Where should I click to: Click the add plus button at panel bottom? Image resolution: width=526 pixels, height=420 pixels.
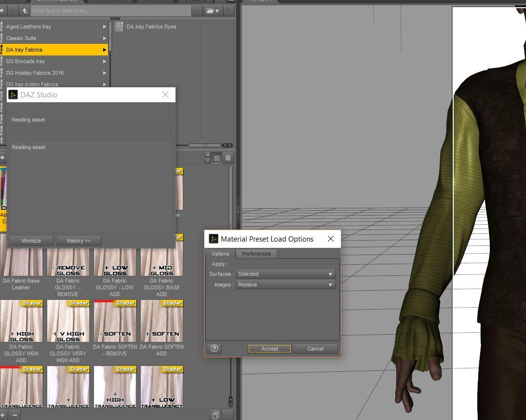coord(3,415)
